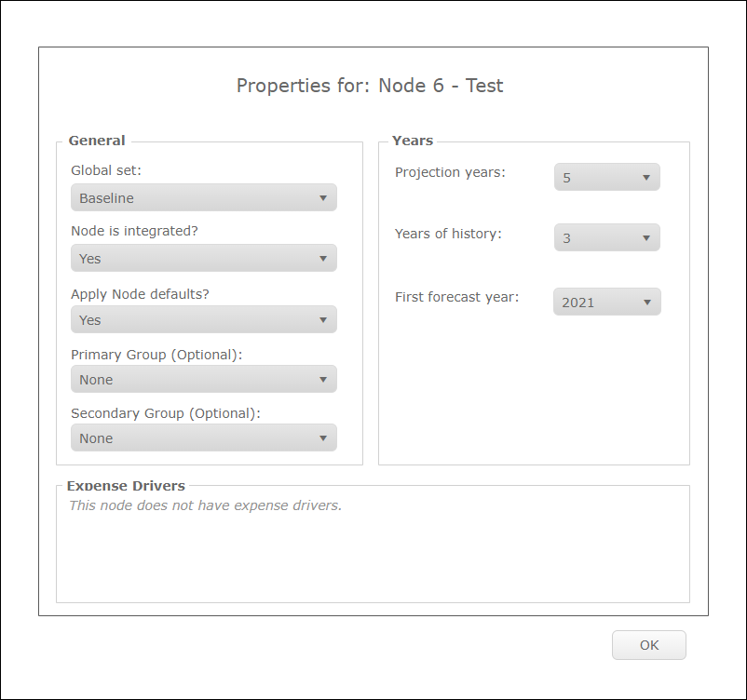Viewport: 747px width, 700px height.
Task: Open the dropdown showing Baseline
Action: click(x=203, y=198)
